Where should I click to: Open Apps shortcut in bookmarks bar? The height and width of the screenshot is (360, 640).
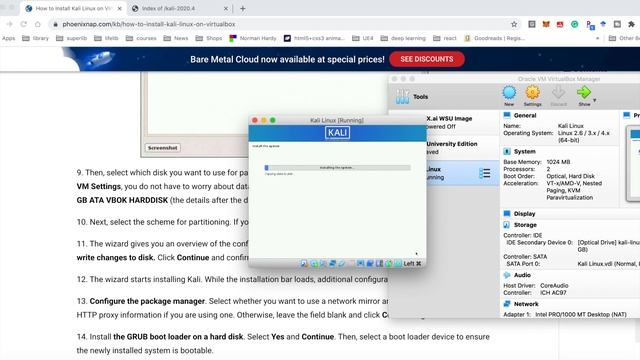(8, 38)
